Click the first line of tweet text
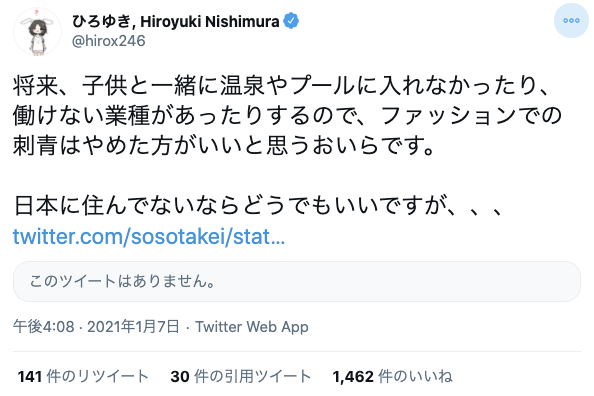Image resolution: width=594 pixels, height=396 pixels. 281,86
